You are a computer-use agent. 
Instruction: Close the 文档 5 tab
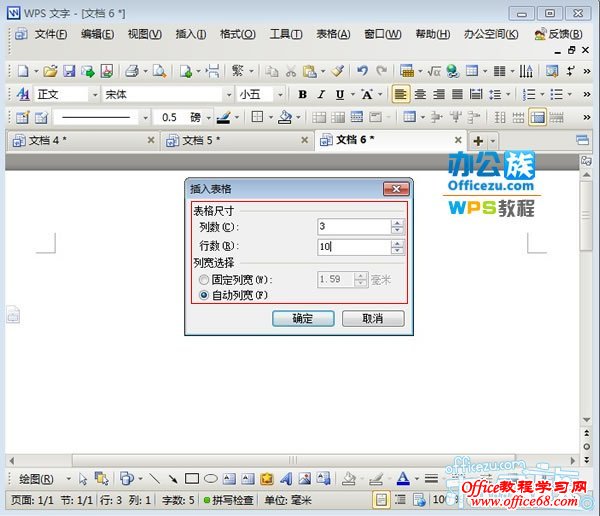point(305,140)
